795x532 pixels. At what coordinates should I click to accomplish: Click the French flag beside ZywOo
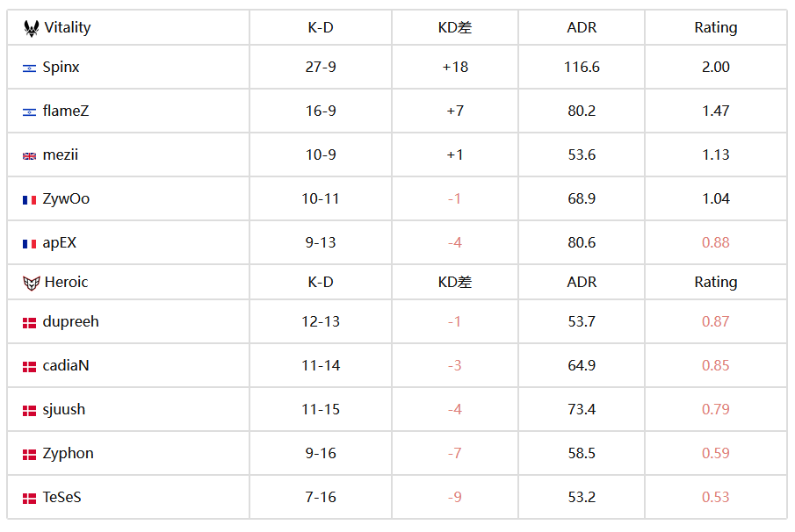coord(29,200)
